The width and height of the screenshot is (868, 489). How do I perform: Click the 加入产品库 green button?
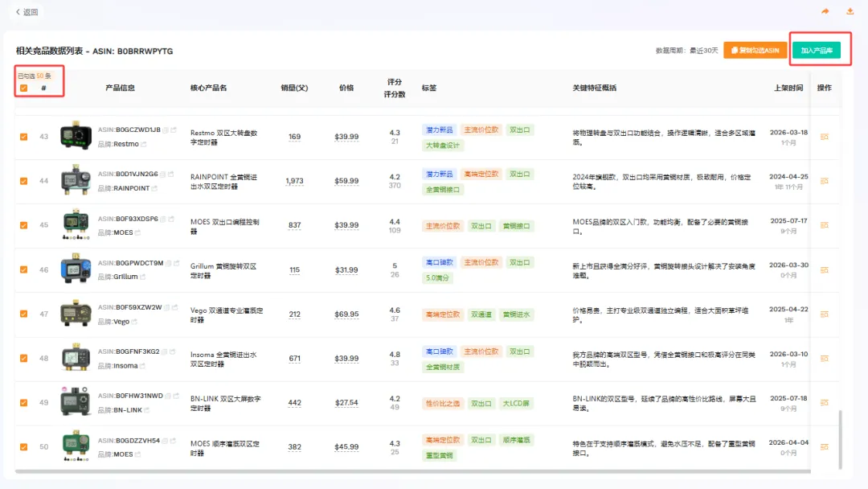tap(816, 51)
